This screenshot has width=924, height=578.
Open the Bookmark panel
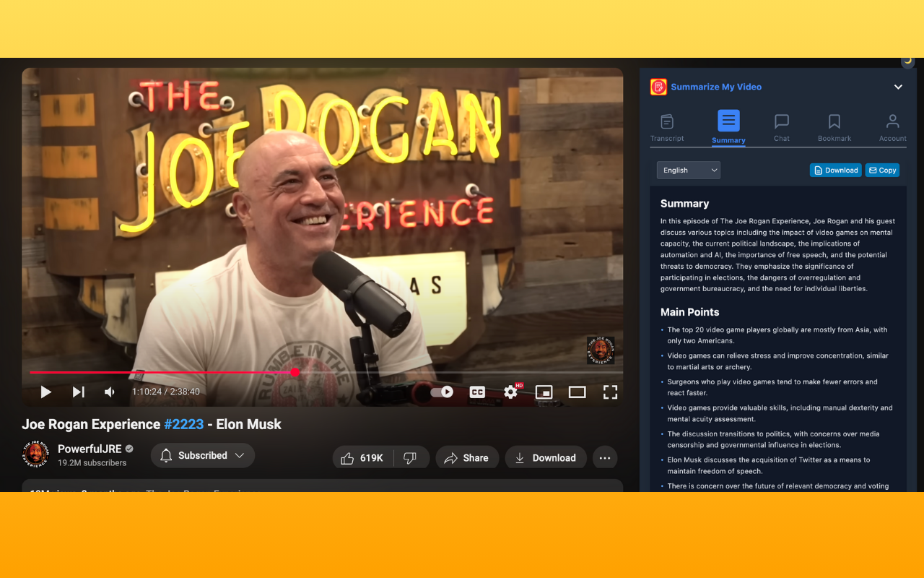click(834, 126)
